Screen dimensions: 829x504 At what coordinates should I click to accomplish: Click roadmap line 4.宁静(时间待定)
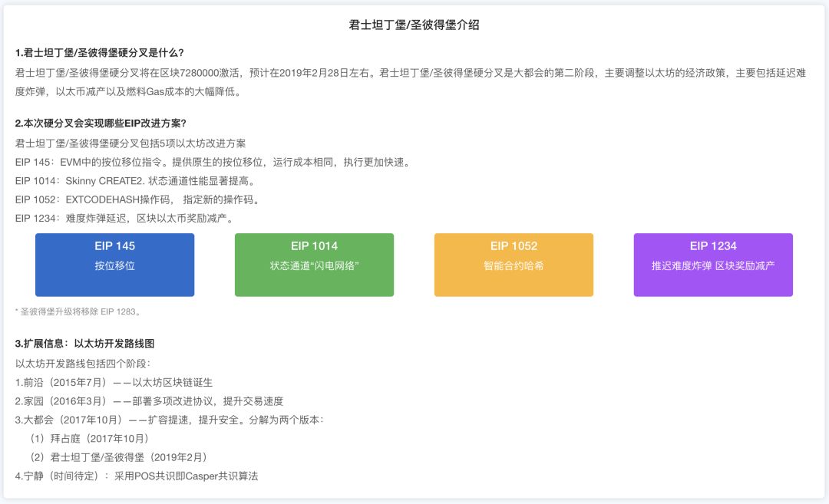click(137, 476)
